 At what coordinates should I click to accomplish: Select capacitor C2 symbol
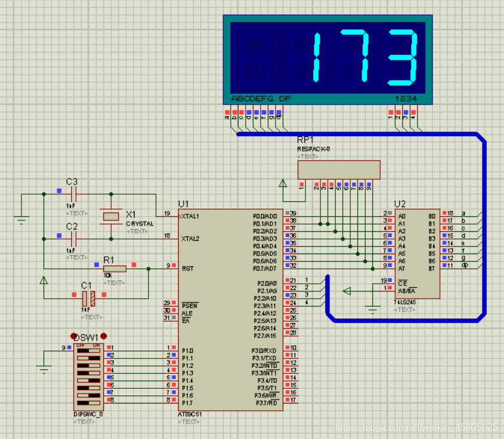[x=74, y=239]
